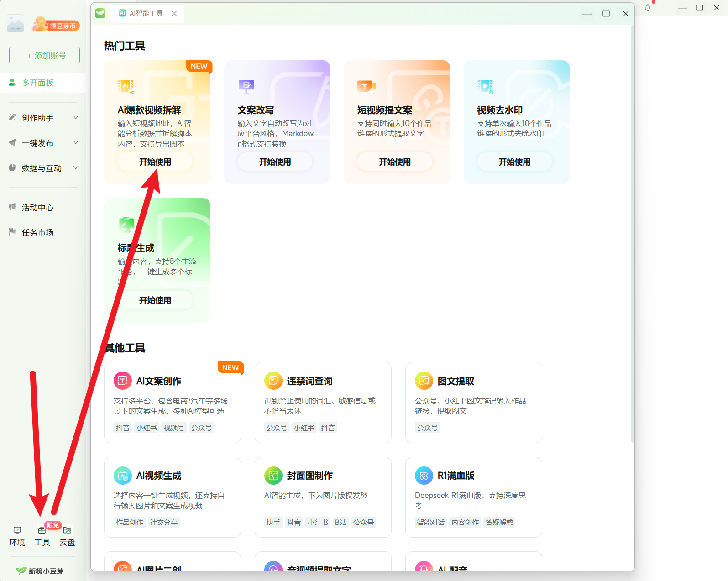Click the 封面图制作 tool icon

pyautogui.click(x=273, y=476)
